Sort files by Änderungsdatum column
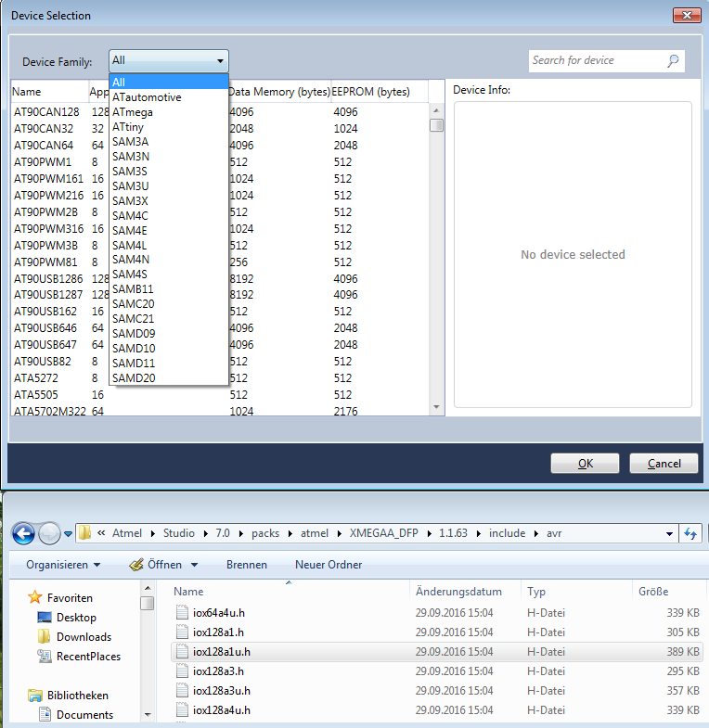709x728 pixels. pos(466,592)
